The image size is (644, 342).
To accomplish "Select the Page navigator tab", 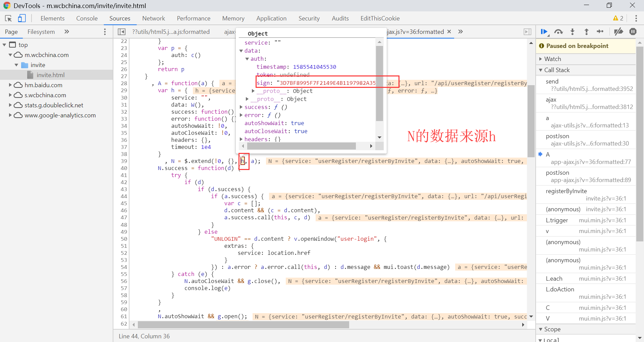I will pyautogui.click(x=11, y=32).
